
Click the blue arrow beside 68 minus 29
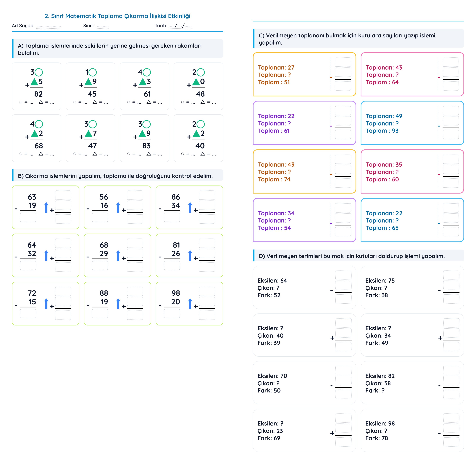tap(118, 256)
